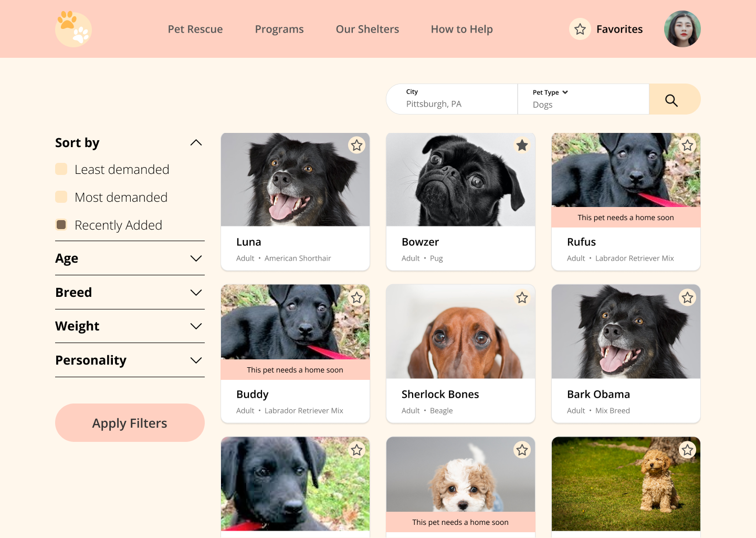Collapse the Sort by section chevron

click(196, 143)
